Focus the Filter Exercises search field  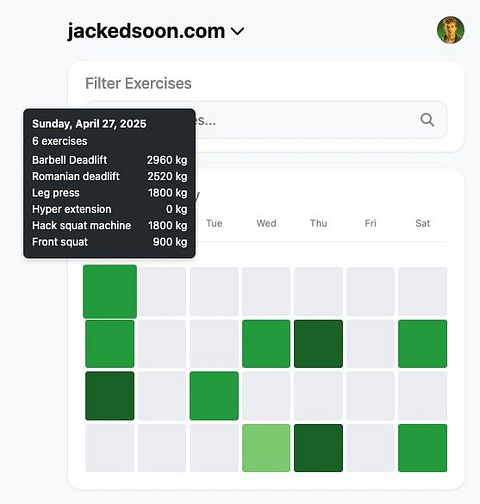(266, 120)
